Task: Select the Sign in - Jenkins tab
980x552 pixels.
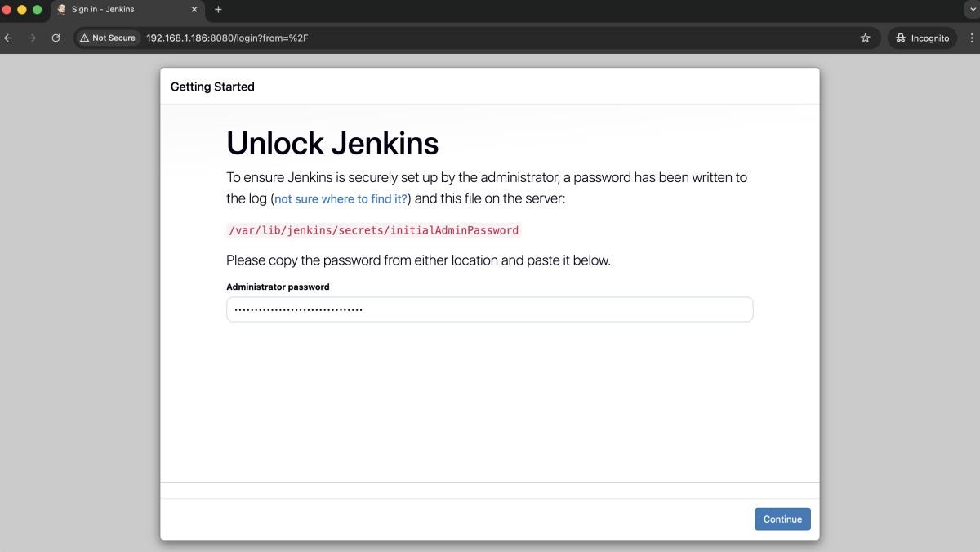Action: tap(114, 10)
